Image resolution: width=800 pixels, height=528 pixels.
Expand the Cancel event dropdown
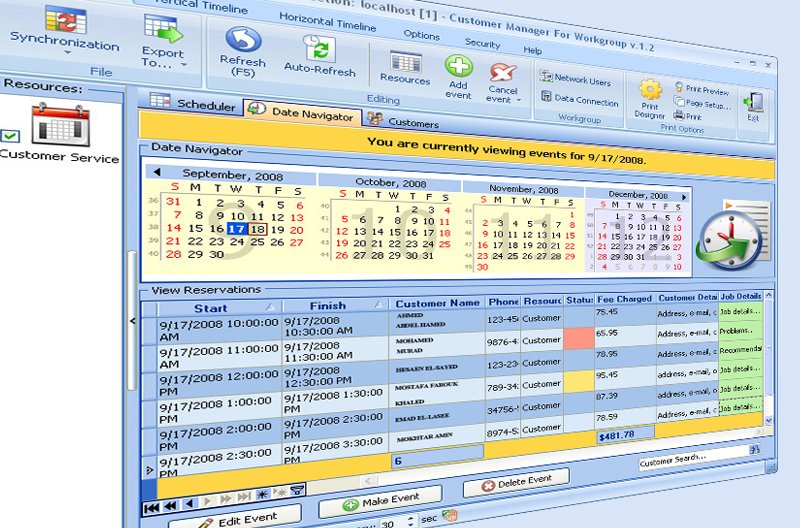(520, 100)
